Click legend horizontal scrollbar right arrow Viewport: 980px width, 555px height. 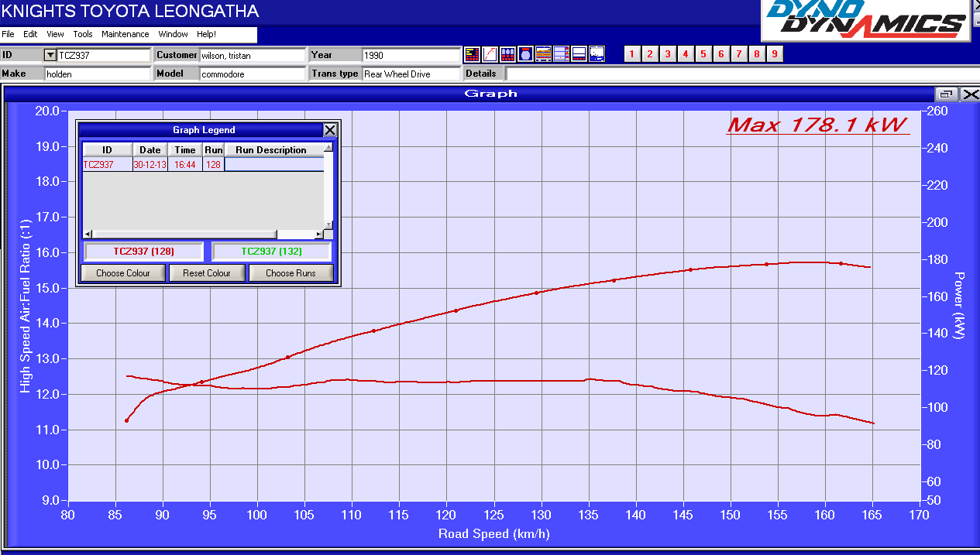click(318, 235)
